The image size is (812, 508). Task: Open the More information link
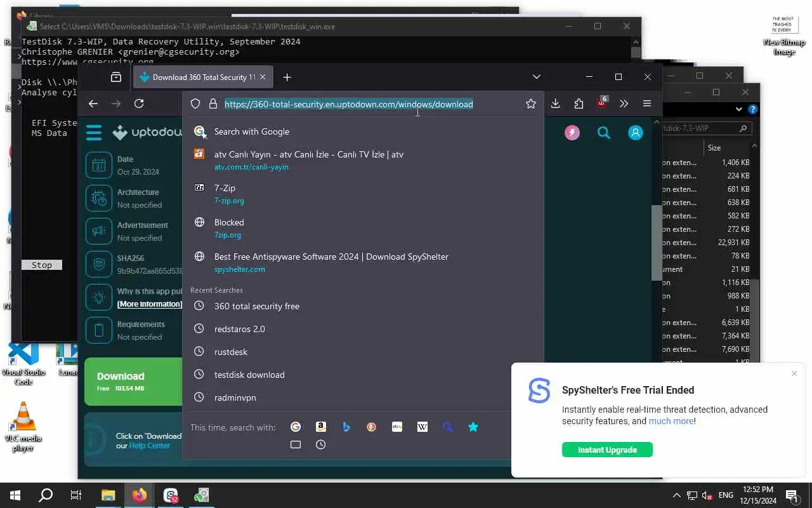(150, 304)
